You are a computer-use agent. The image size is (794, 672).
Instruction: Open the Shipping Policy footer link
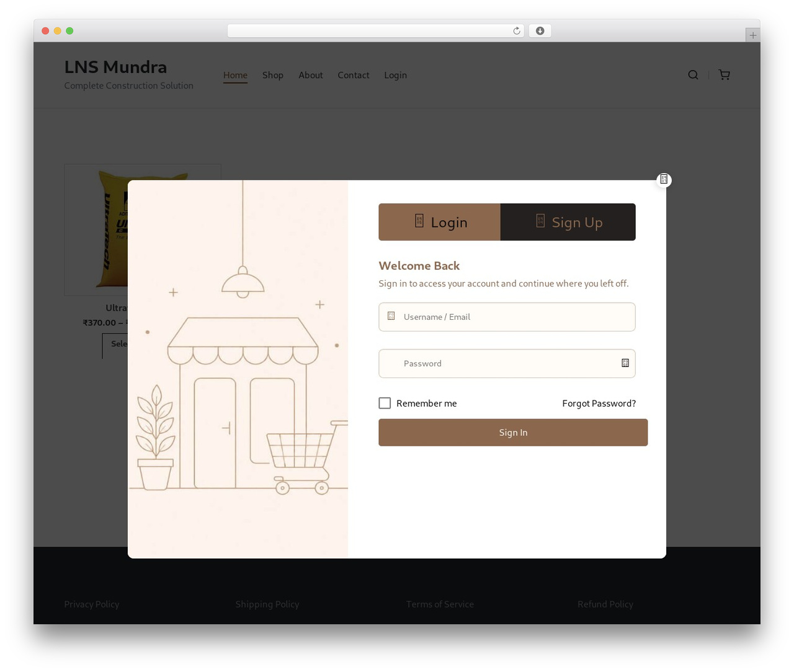tap(267, 604)
